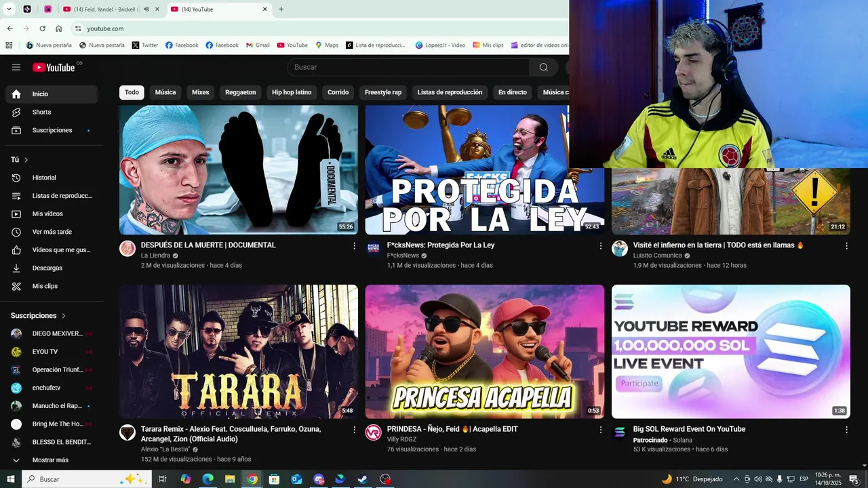868x488 pixels.
Task: Open Videos que me gustan
Action: 52,250
